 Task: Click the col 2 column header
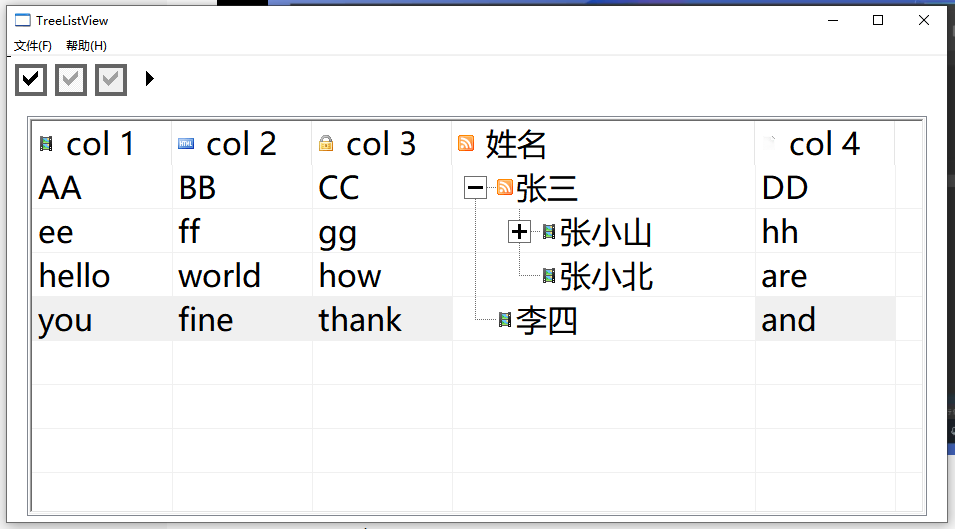click(x=242, y=144)
